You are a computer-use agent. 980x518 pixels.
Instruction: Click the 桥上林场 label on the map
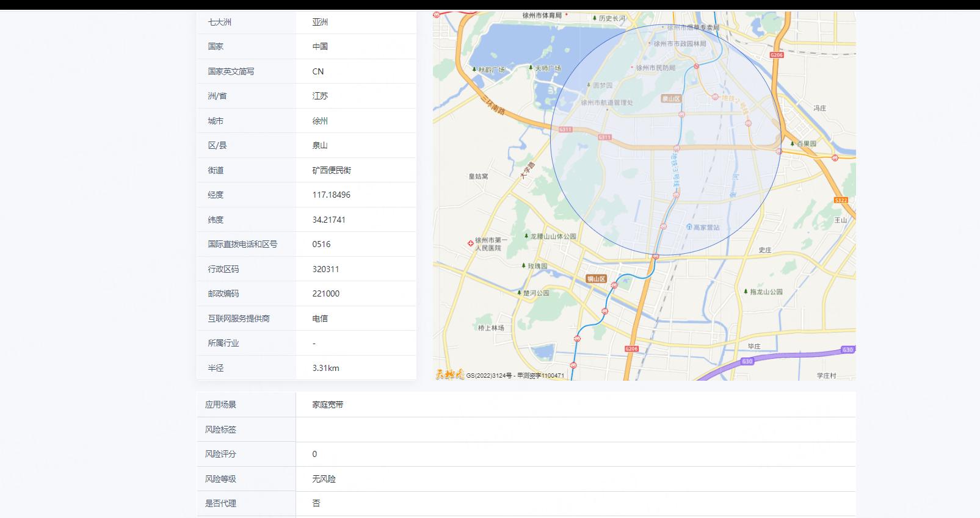(491, 328)
